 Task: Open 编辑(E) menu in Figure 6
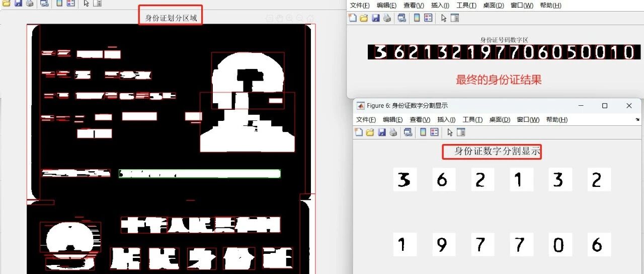coord(393,120)
